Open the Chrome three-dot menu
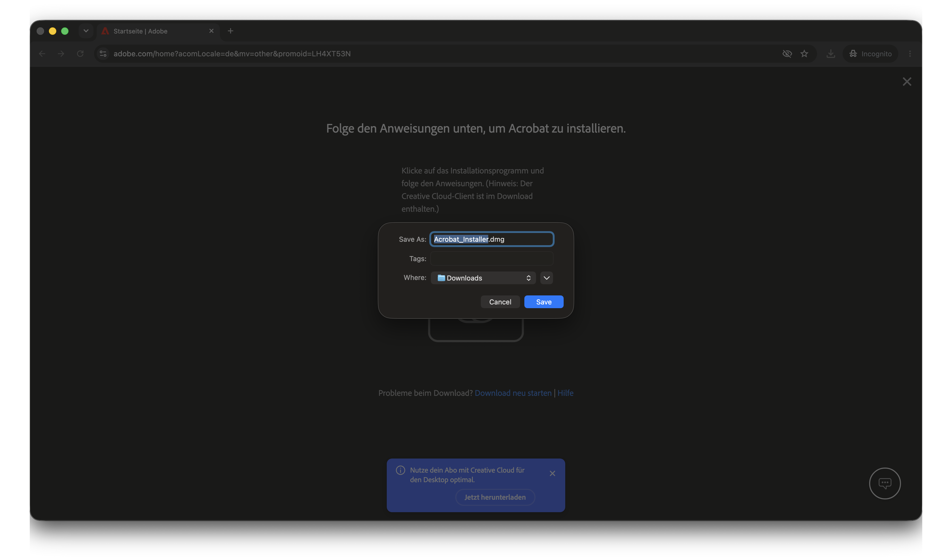Viewport: 952px width, 560px height. [910, 54]
